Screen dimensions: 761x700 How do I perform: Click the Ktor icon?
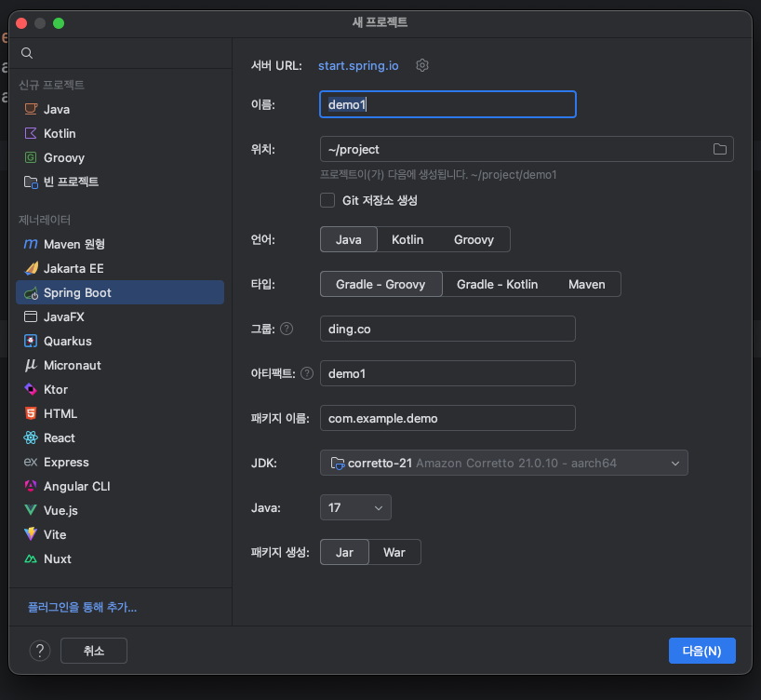[31, 389]
